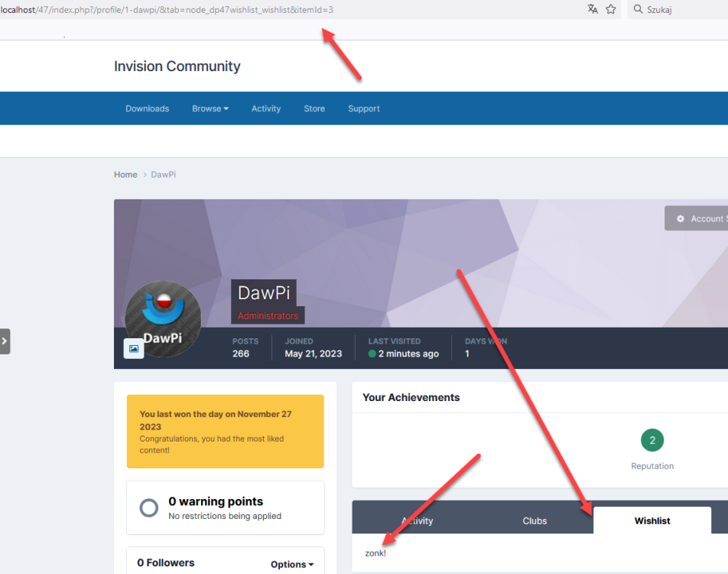This screenshot has height=574, width=728.
Task: Click the Home breadcrumb link
Action: pyautogui.click(x=125, y=174)
